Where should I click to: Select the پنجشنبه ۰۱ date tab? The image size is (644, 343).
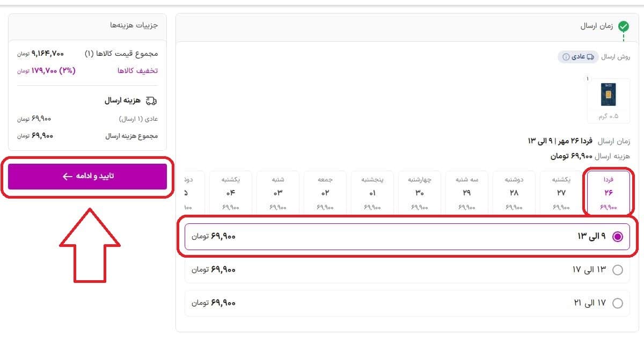pos(372,191)
